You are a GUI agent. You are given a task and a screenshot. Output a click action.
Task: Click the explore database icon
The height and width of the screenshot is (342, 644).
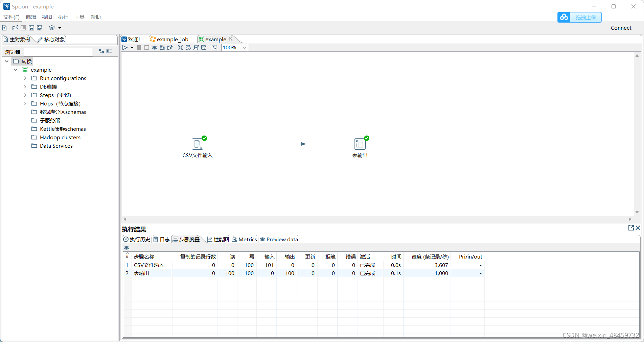click(204, 48)
